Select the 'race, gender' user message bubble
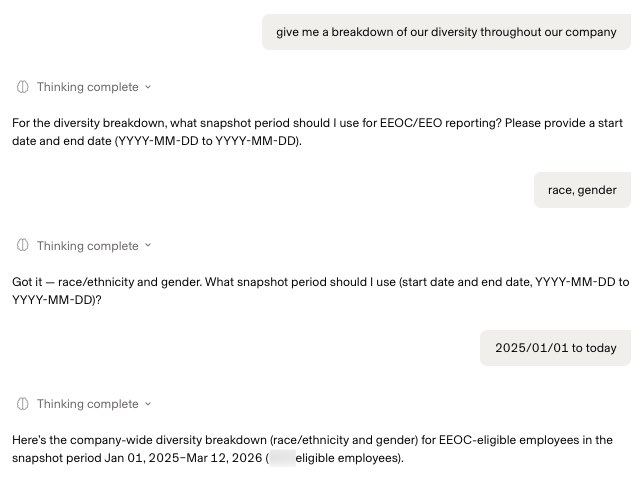This screenshot has height=484, width=641. [582, 190]
